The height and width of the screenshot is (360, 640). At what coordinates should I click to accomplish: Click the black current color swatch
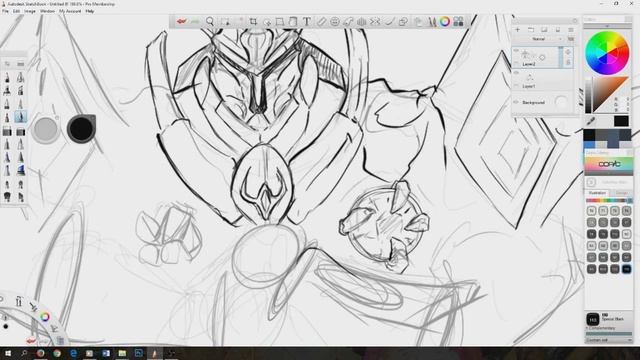[x=621, y=121]
